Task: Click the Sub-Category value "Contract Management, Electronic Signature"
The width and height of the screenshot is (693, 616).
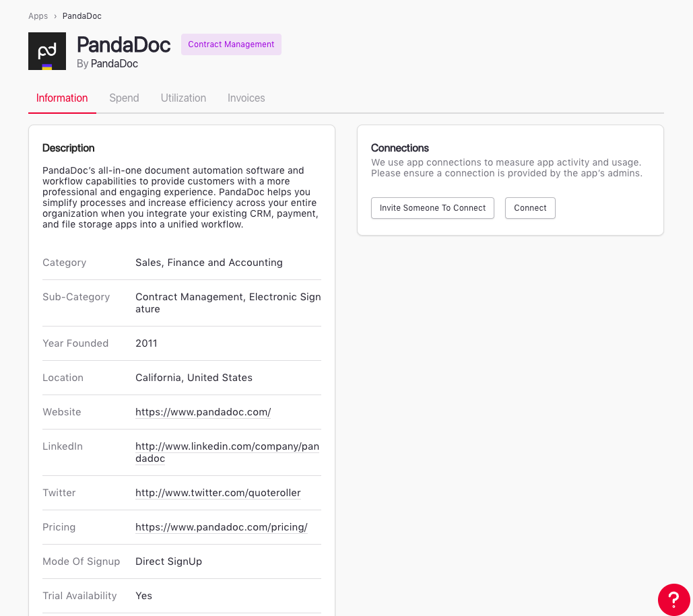Action: click(228, 303)
